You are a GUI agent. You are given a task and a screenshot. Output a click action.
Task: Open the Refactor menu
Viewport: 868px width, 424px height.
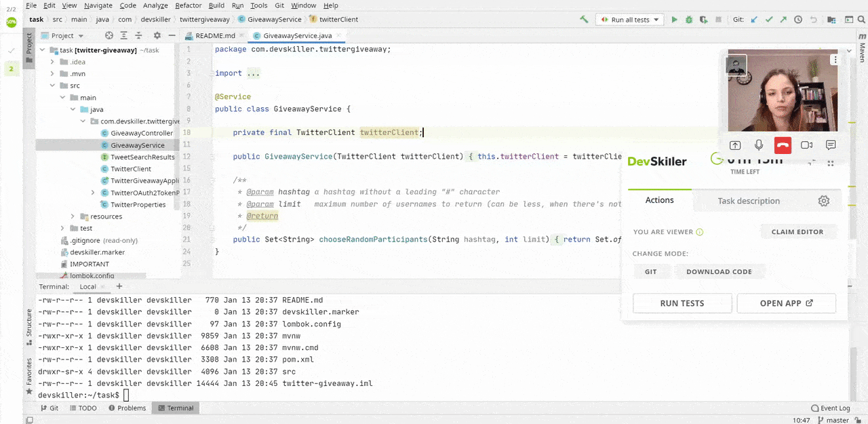[x=188, y=5]
